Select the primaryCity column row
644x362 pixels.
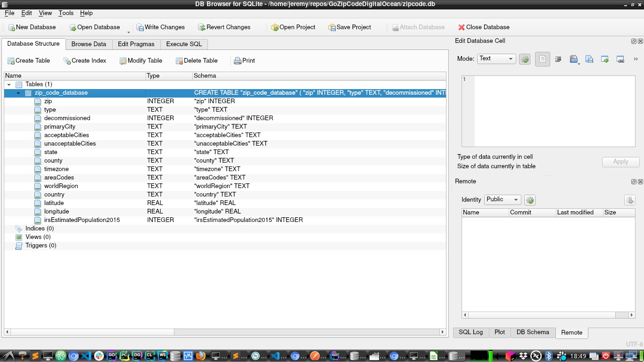pos(225,127)
